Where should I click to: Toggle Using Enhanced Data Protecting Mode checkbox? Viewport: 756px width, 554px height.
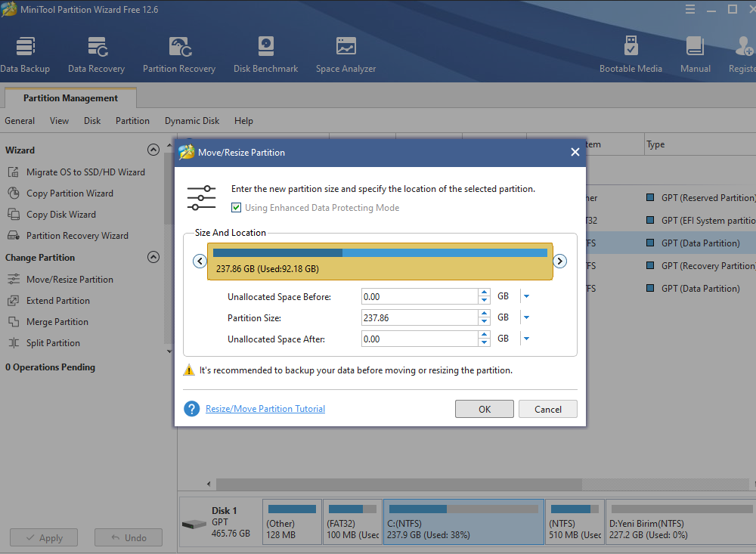click(x=236, y=208)
